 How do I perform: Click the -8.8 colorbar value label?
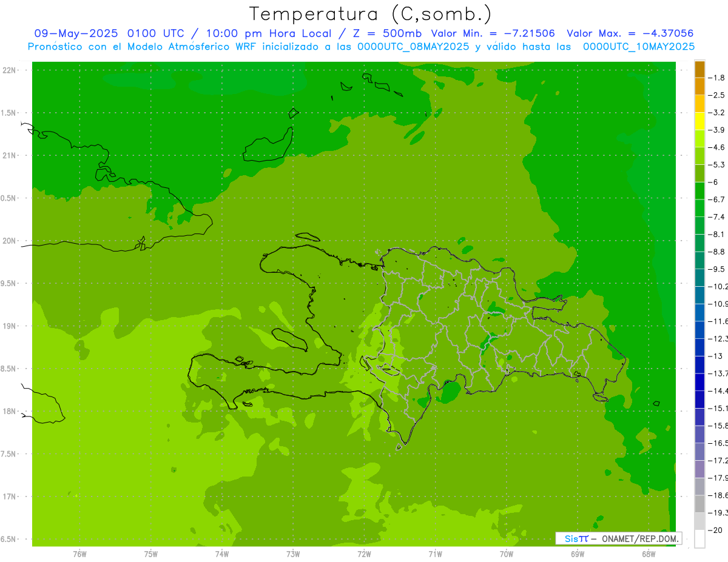pyautogui.click(x=716, y=252)
